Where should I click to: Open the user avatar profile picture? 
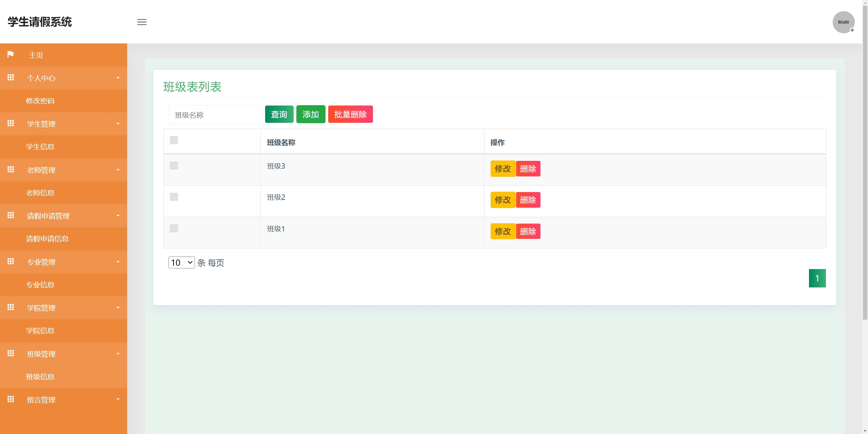(843, 22)
